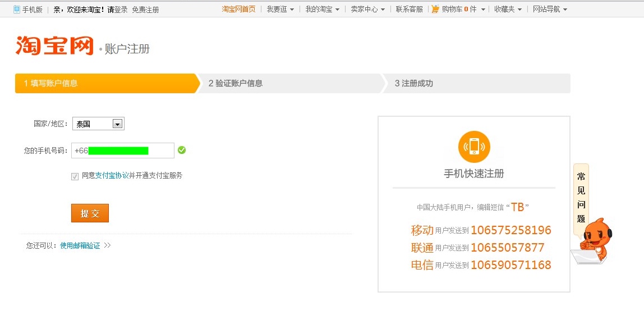Screen dimensions: 644x310
Task: Go to 淘宝网首页 homepage
Action: (x=238, y=9)
